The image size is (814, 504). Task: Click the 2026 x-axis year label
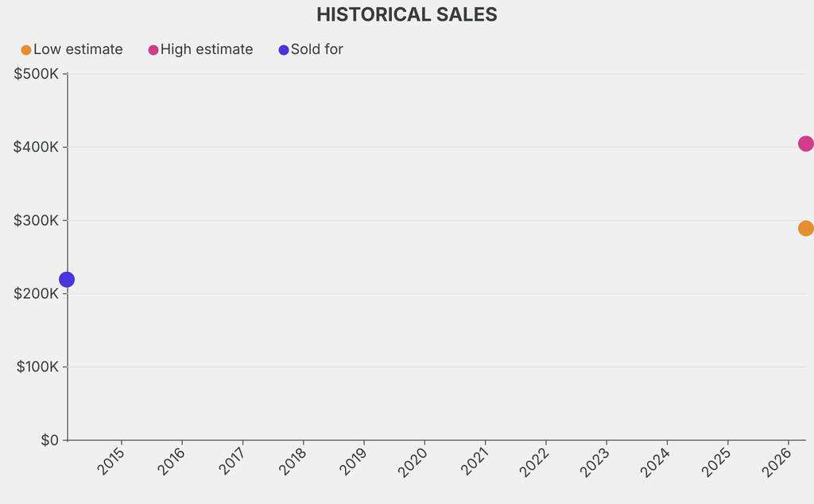click(x=778, y=460)
